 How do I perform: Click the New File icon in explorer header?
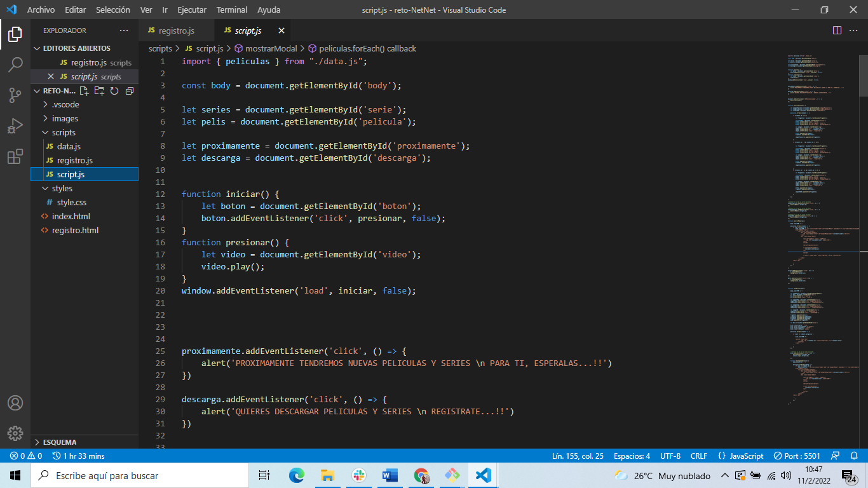click(x=85, y=91)
